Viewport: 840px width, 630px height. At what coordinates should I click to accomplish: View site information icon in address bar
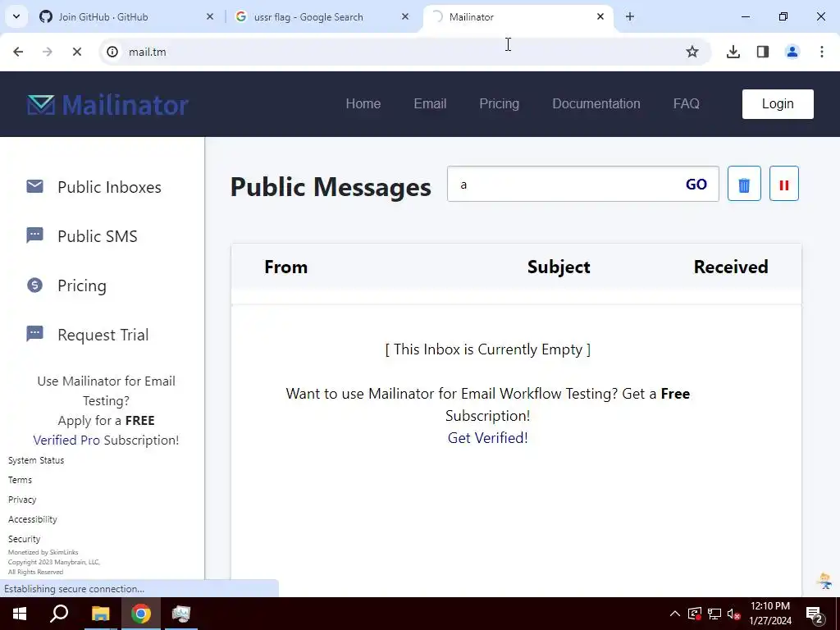pos(112,52)
